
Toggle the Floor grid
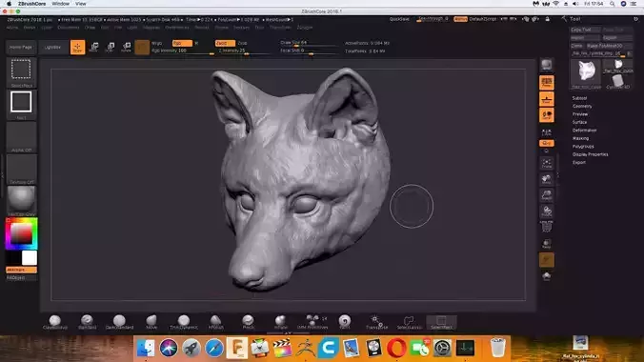547,99
